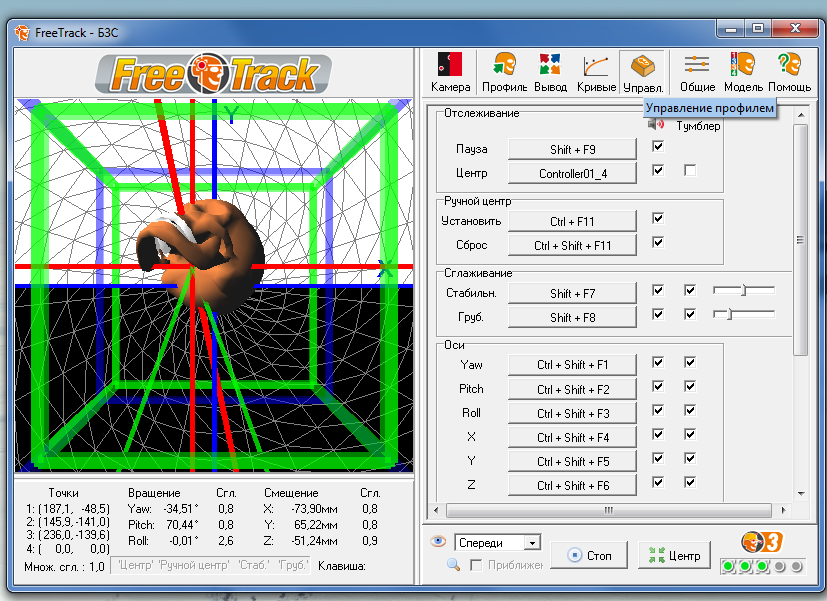827x601 pixels.
Task: Click the Controller01_4 center hotkey button
Action: (x=572, y=173)
